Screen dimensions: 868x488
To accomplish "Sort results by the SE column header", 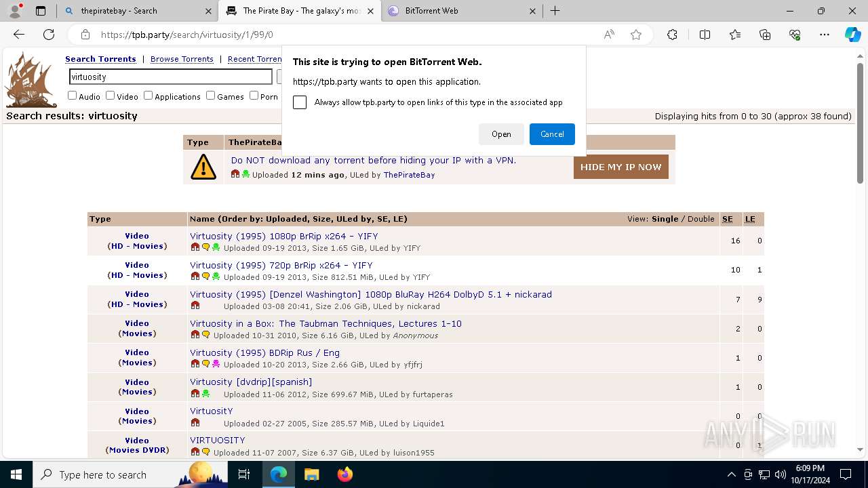I will click(x=728, y=219).
